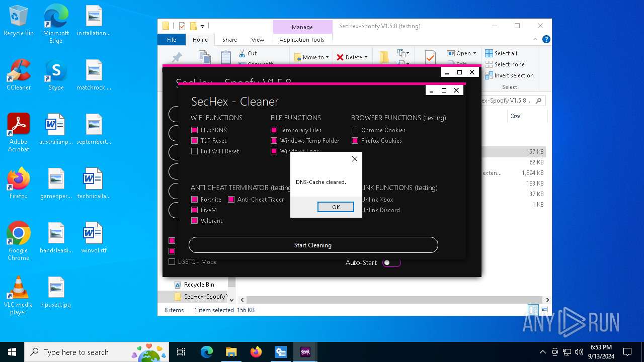Screen dimensions: 644x362
Task: Open Adobe Acrobat desktop shortcut
Action: coord(19,133)
